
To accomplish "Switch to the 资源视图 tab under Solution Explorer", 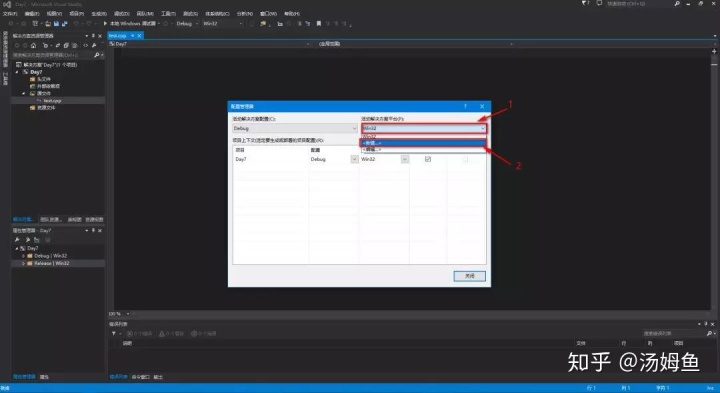I will tap(94, 219).
